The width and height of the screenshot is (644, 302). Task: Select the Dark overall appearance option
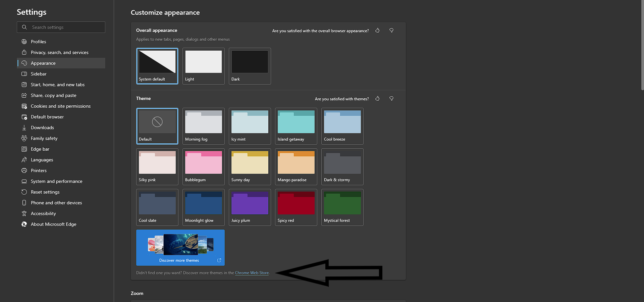pyautogui.click(x=250, y=66)
